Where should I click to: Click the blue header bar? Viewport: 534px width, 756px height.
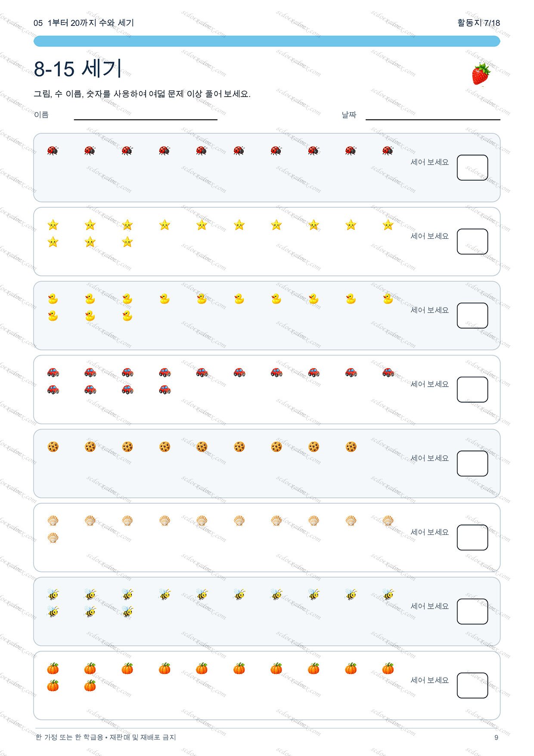pos(267,41)
